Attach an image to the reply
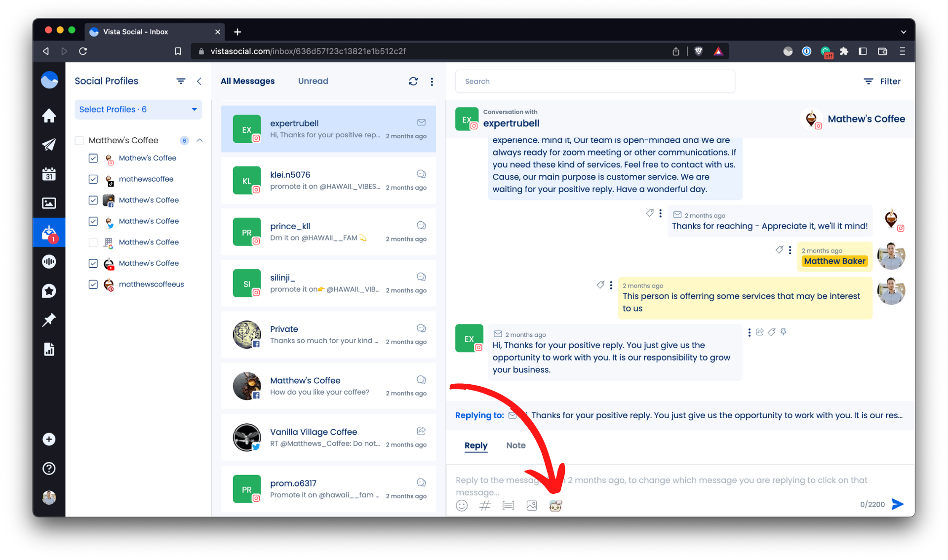948x560 pixels. (532, 505)
